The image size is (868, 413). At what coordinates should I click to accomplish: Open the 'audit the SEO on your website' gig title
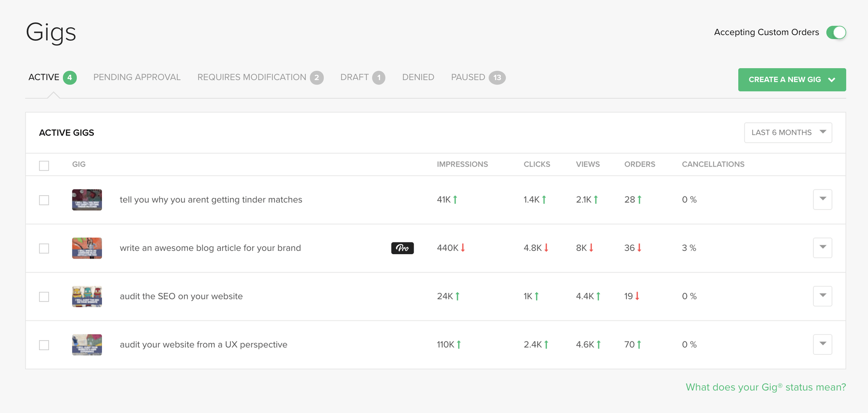[181, 296]
